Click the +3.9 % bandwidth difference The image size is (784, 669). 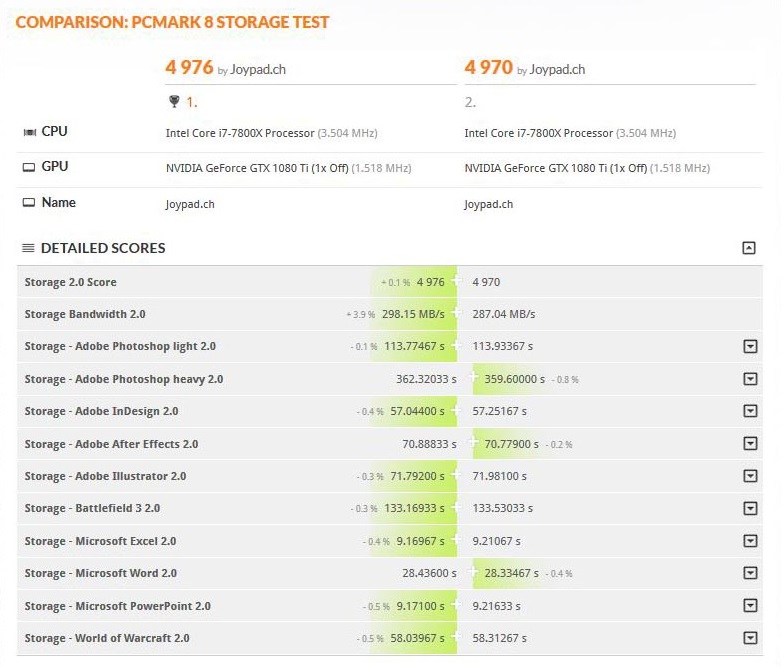(x=360, y=314)
